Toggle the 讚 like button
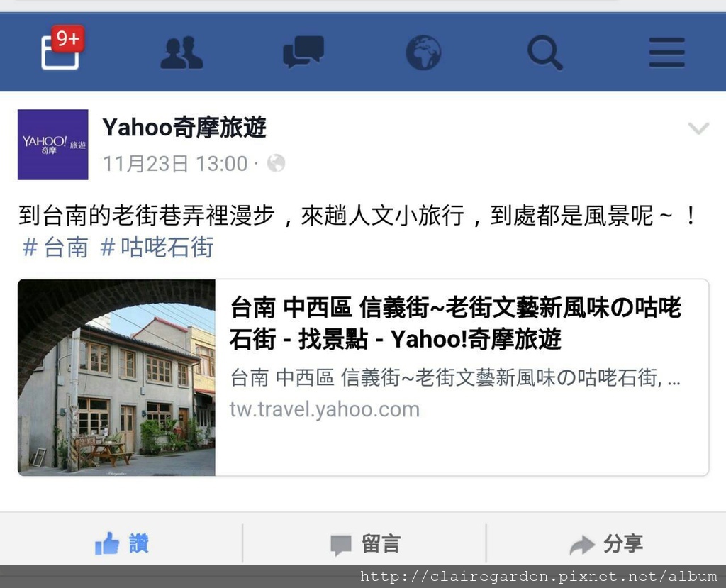The width and height of the screenshot is (726, 588). point(121,543)
